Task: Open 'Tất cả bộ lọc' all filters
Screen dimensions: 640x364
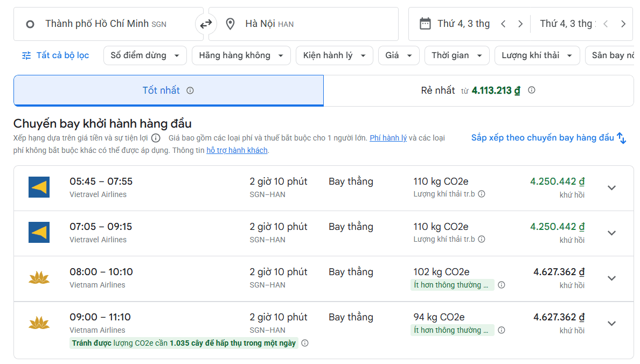Action: (x=55, y=55)
